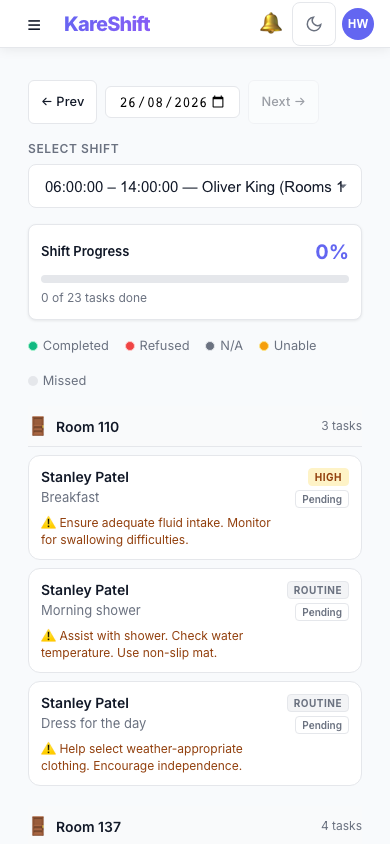Click the warning icon on Morning shower task

(48, 636)
